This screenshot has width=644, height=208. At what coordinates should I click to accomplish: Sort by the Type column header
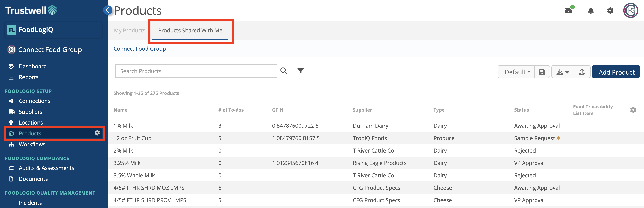[439, 110]
